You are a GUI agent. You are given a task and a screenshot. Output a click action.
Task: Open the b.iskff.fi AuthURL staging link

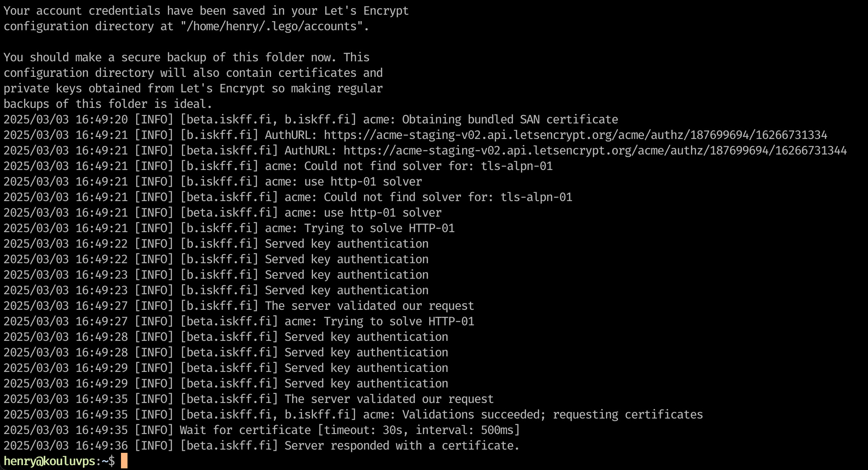click(x=575, y=135)
